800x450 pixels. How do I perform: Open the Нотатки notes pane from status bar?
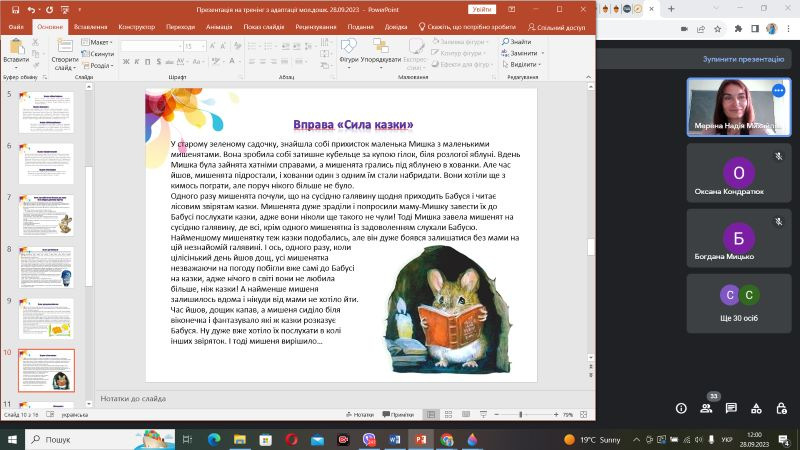click(360, 415)
